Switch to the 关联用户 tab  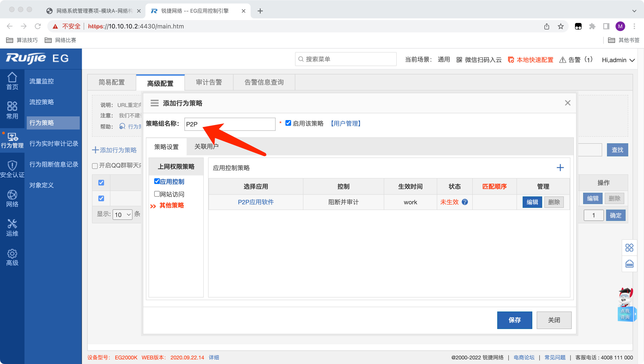pos(206,147)
